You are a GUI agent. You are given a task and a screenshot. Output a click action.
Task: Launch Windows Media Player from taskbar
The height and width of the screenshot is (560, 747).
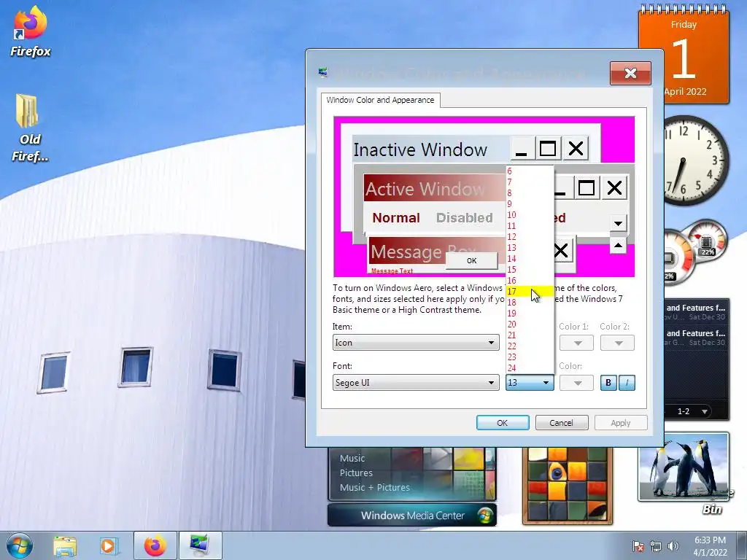pyautogui.click(x=109, y=545)
